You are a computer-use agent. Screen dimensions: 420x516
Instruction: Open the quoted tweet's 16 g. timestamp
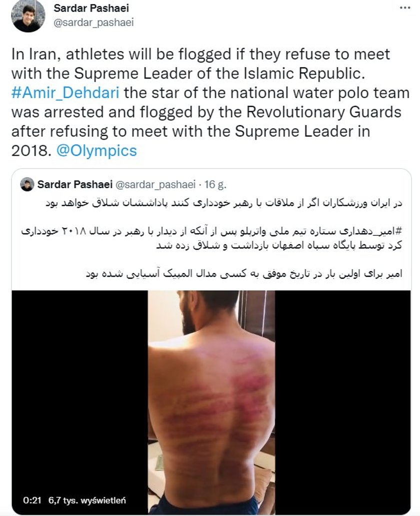point(215,184)
